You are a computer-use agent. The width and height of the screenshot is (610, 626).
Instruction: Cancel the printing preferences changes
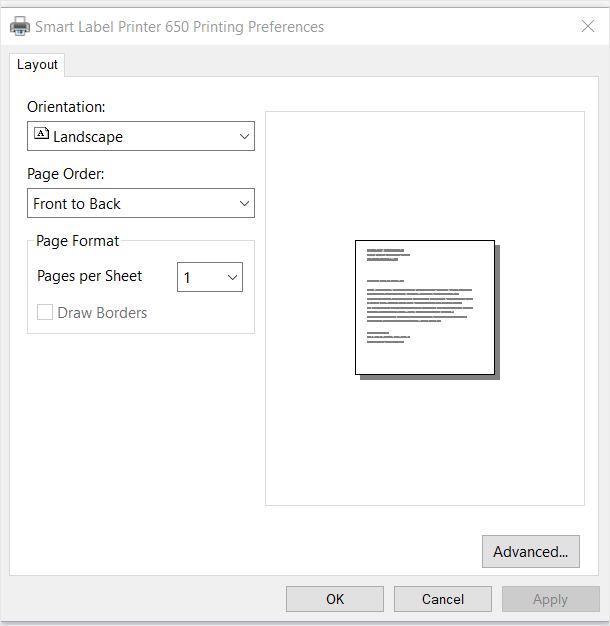coord(443,599)
